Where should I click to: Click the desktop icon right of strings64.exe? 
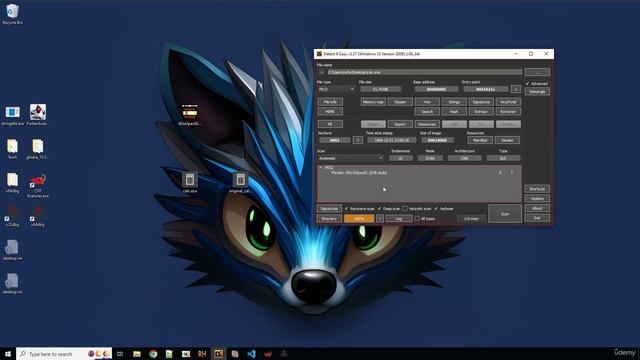(38, 115)
